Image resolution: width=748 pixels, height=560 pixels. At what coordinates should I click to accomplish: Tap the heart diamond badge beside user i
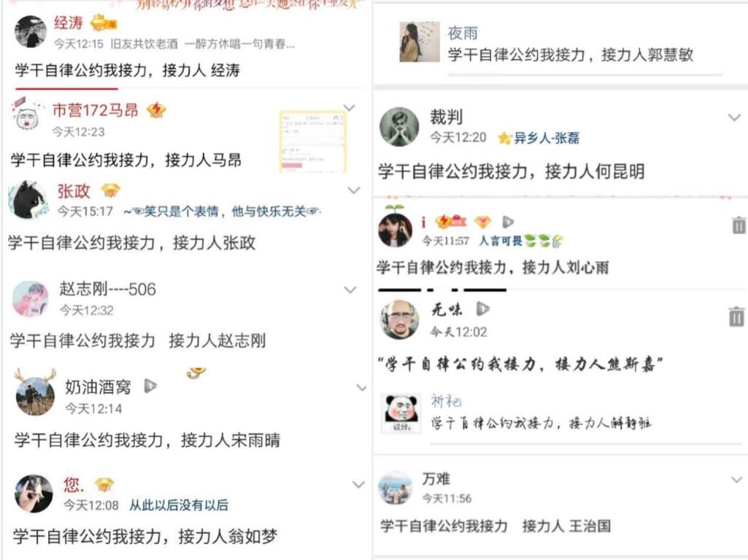pos(483,222)
